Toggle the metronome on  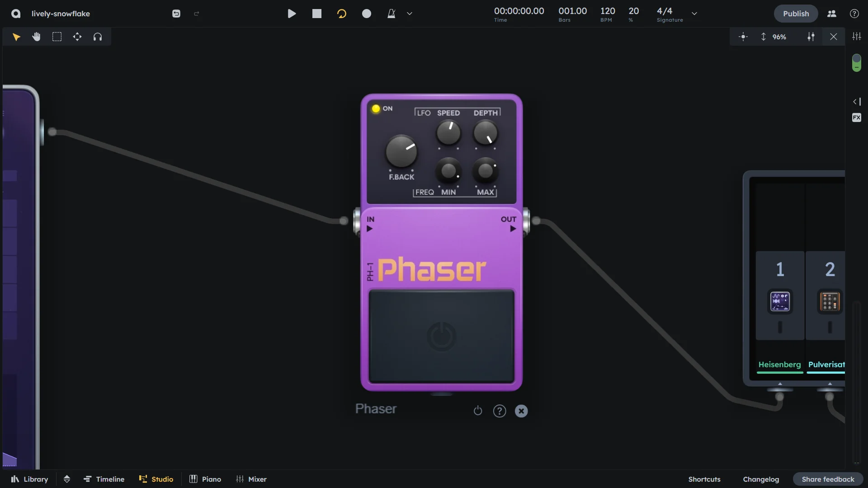coord(391,14)
